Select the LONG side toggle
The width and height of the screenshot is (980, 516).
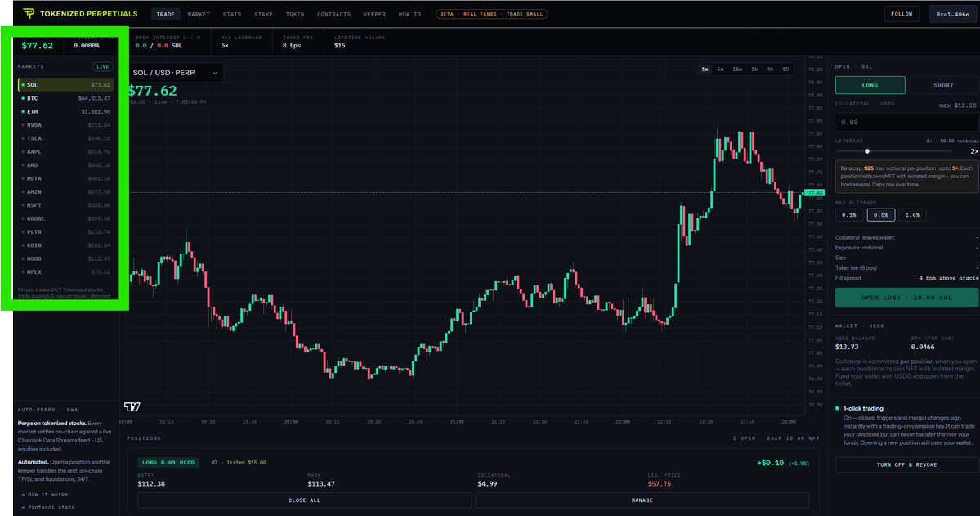point(870,85)
